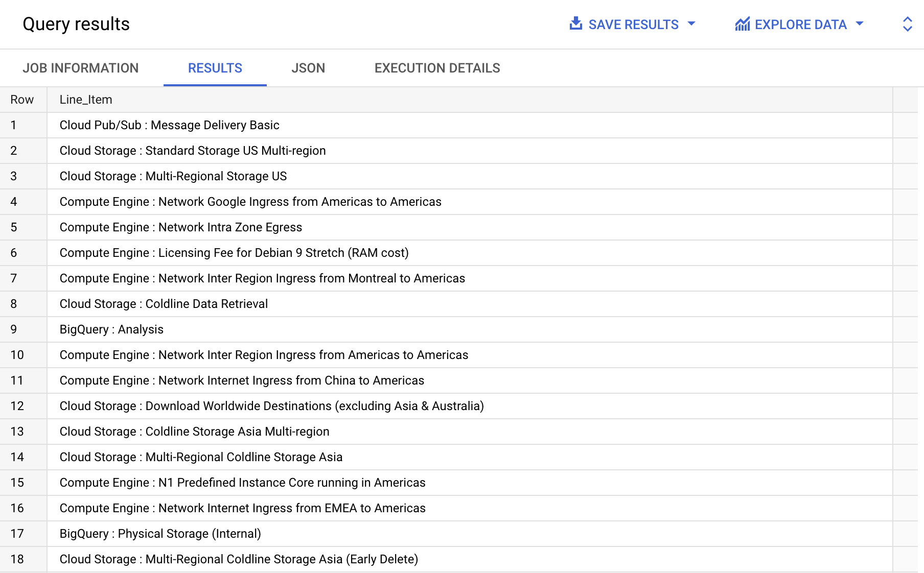Click 'Multi-Regional Coldline Storage Asia (Early Delete)' cell
924x573 pixels.
(x=470, y=559)
